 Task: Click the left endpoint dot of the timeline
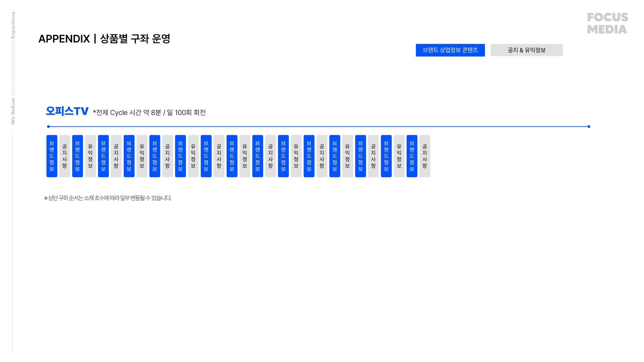click(48, 127)
